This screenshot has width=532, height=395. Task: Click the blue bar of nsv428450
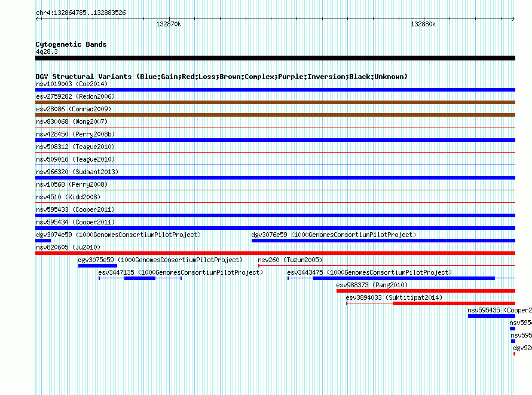(275, 140)
